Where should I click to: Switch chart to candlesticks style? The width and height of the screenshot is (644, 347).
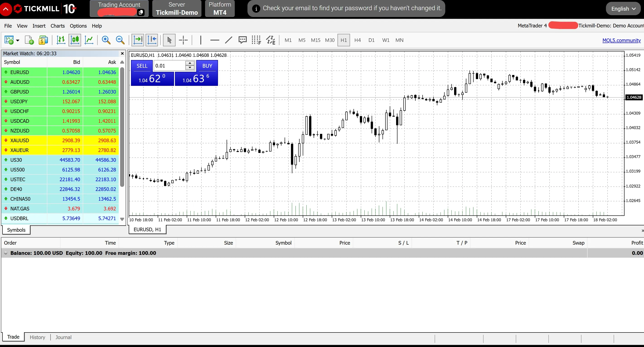(75, 40)
